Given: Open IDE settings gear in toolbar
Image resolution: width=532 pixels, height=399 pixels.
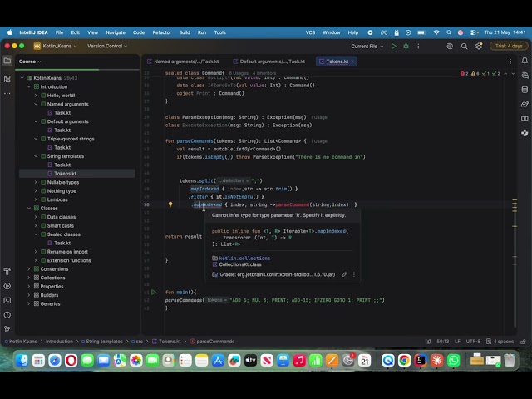Looking at the screenshot, I should (479, 47).
